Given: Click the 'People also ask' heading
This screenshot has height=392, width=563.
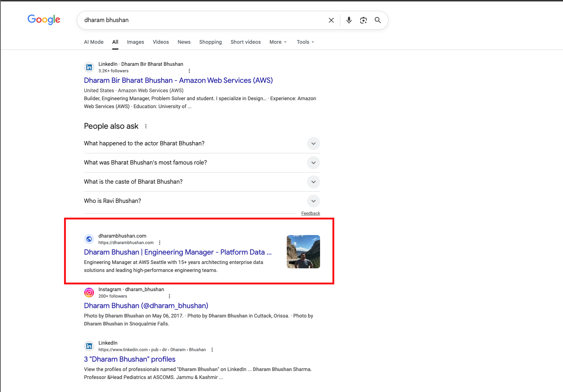Looking at the screenshot, I should (111, 126).
